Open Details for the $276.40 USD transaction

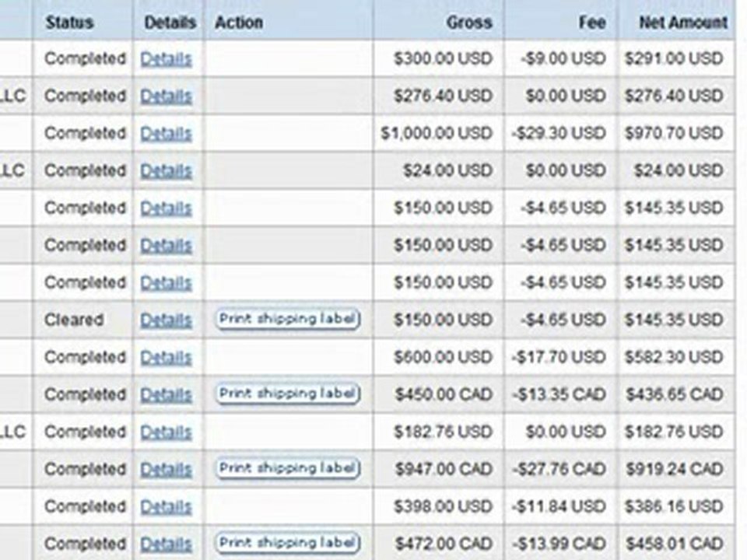click(166, 96)
